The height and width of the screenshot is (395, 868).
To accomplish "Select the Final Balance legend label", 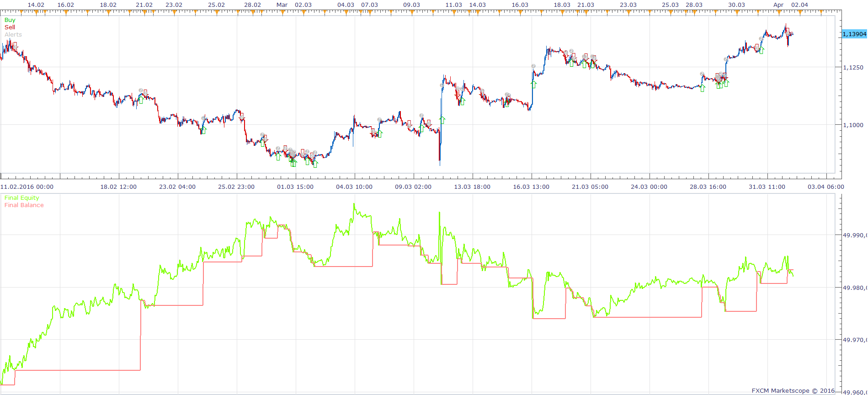I will [x=24, y=205].
